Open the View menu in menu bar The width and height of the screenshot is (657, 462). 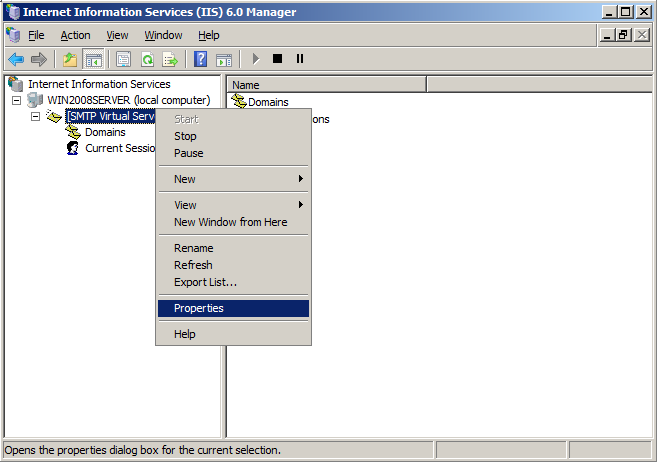117,35
